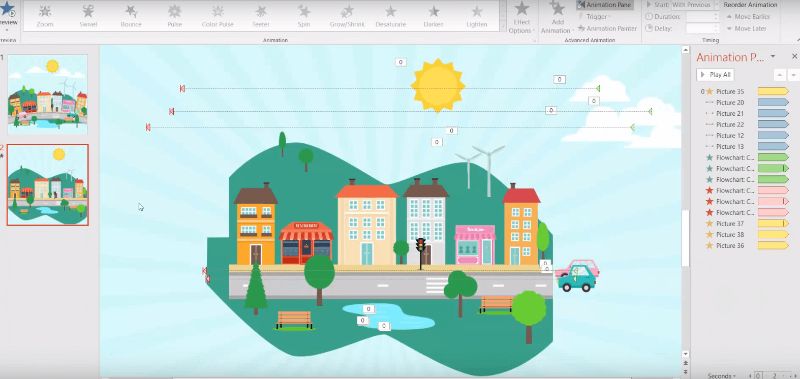Viewport: 800px width, 379px height.
Task: Open the Seconds timeline zoom dropdown
Action: [722, 376]
